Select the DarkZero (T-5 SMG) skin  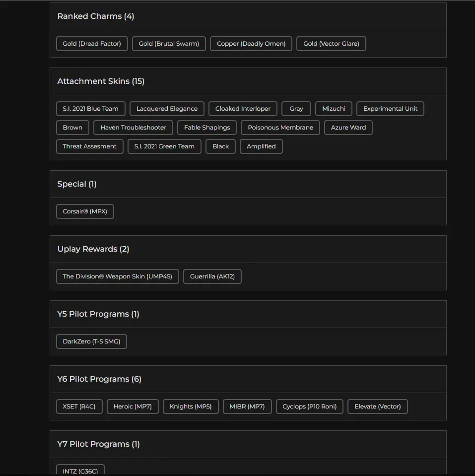(91, 341)
